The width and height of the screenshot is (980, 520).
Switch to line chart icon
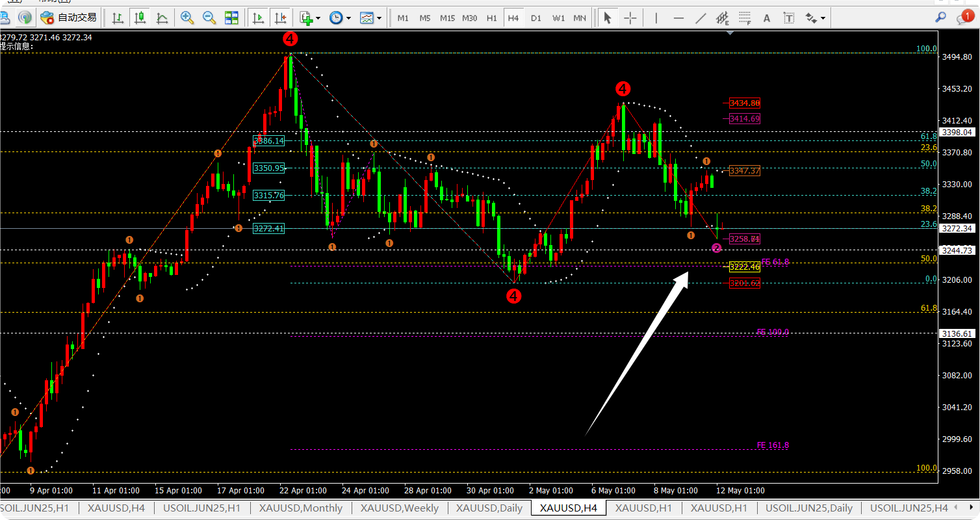click(x=162, y=18)
